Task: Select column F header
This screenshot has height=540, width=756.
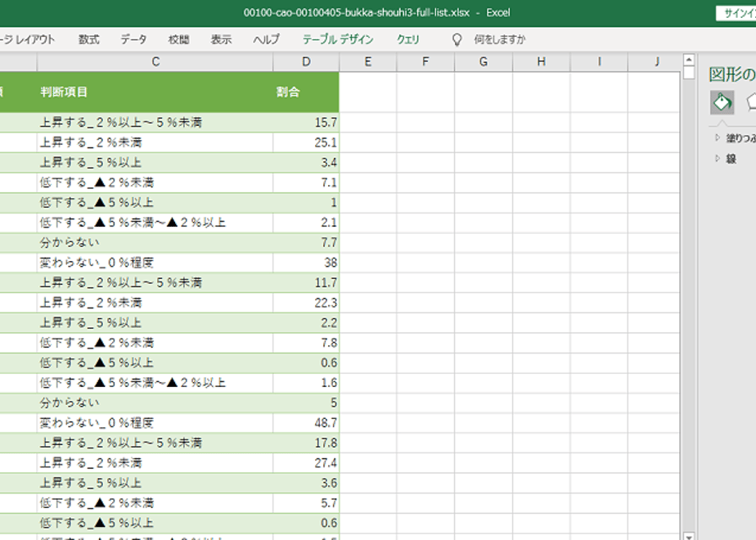Action: pyautogui.click(x=425, y=61)
